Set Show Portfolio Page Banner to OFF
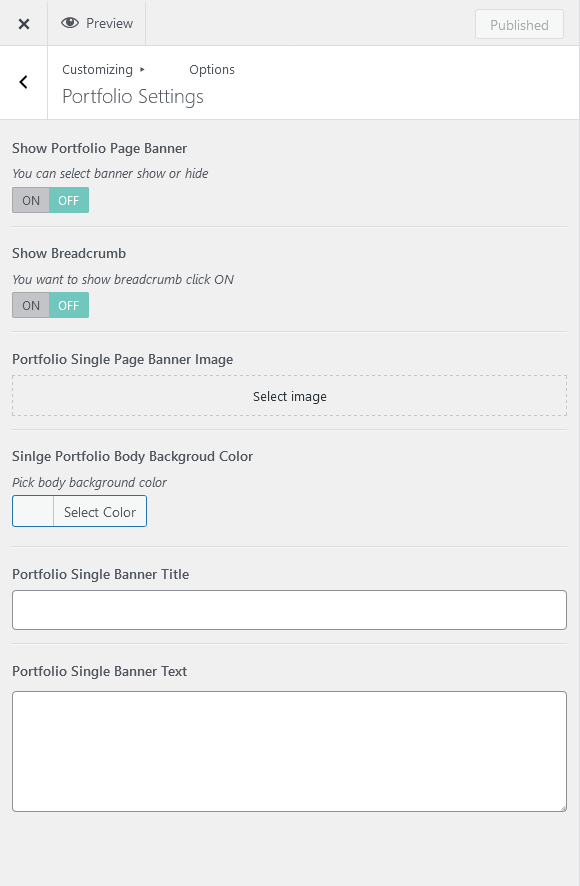The height and width of the screenshot is (886, 580). (69, 200)
